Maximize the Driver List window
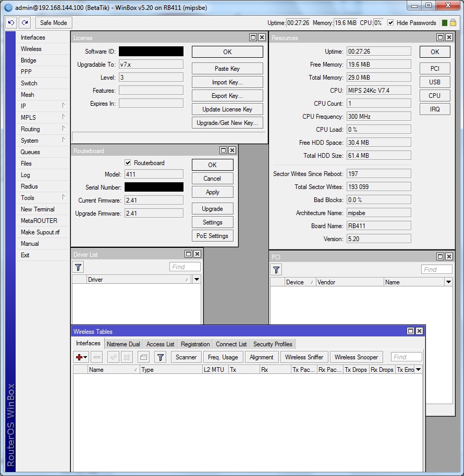The height and width of the screenshot is (476, 464). [x=188, y=254]
